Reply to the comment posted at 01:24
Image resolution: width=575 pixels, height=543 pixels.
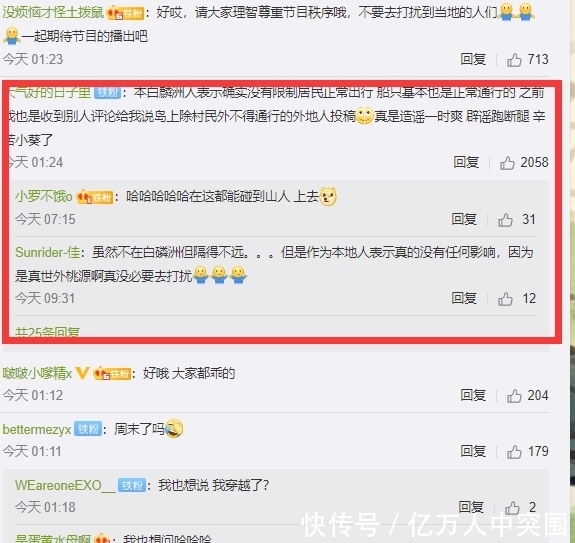466,162
